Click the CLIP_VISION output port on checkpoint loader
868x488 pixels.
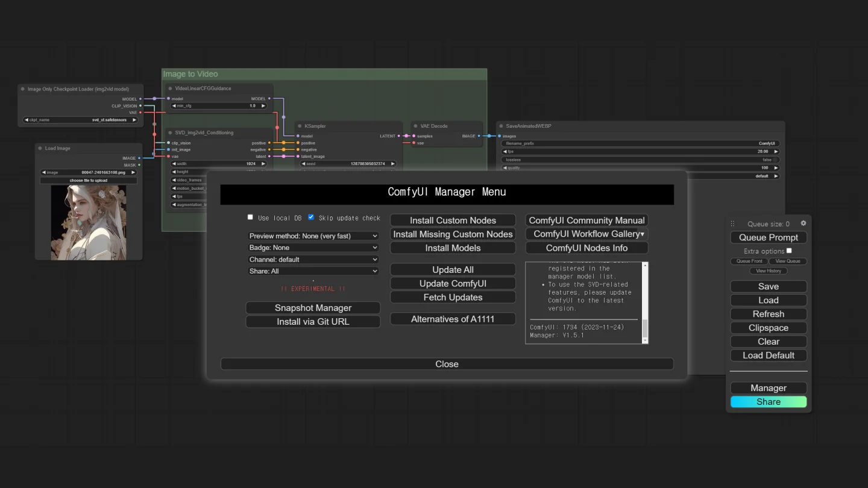click(x=140, y=106)
